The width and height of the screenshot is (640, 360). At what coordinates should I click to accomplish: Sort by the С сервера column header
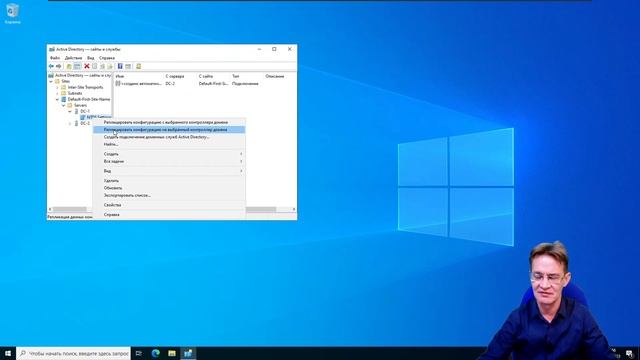(180, 76)
